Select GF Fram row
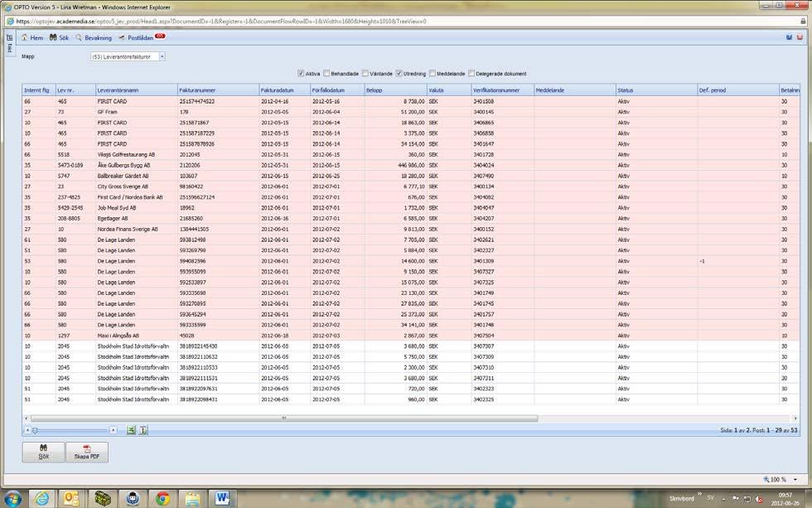This screenshot has width=812, height=508. pos(411,112)
